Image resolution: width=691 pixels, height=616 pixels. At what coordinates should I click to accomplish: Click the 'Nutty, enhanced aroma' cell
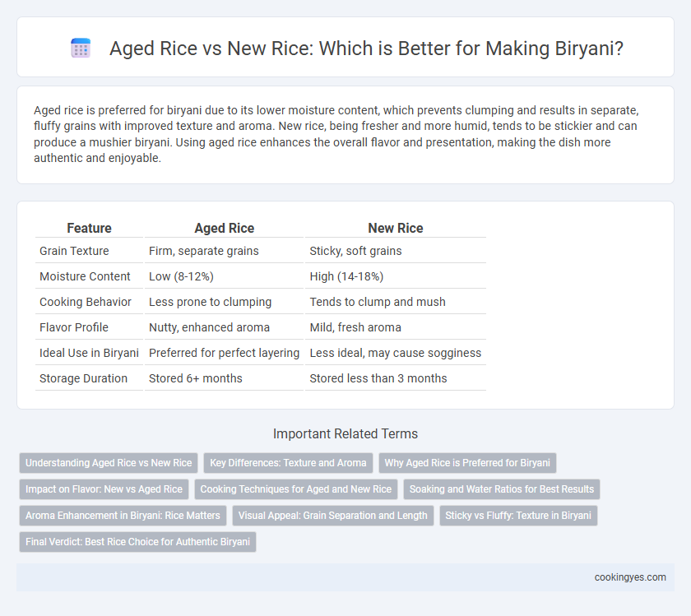point(209,327)
